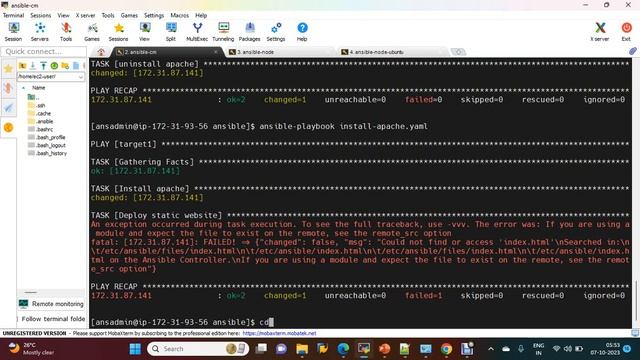The image size is (640, 360).
Task: Start the X server toolbar icon
Action: (x=600, y=32)
